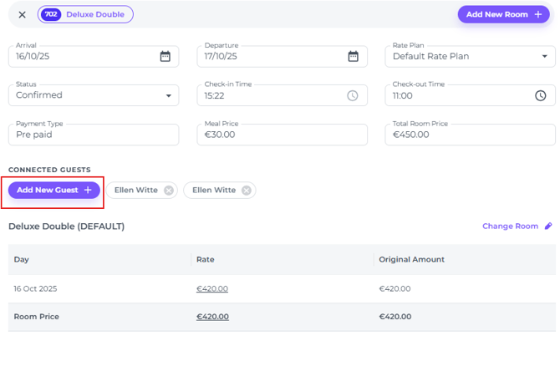Click the Arrival date field

pos(84,57)
